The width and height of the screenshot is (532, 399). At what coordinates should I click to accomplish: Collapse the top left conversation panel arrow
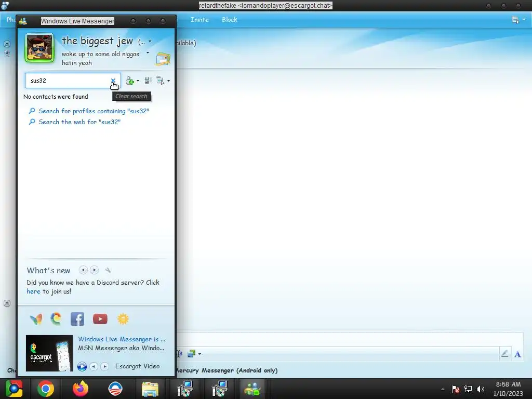coord(7,44)
